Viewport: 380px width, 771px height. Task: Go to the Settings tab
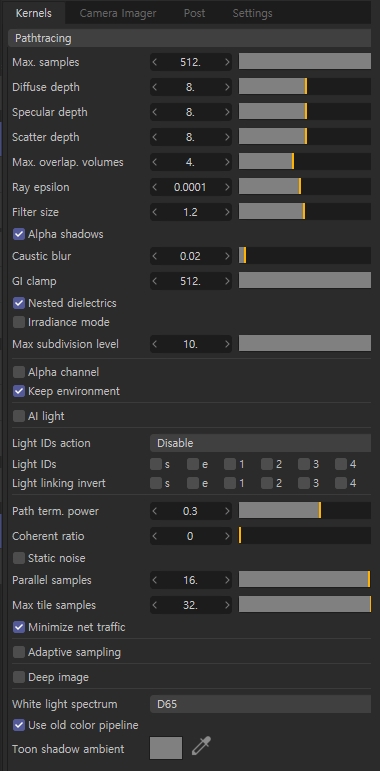tap(252, 13)
